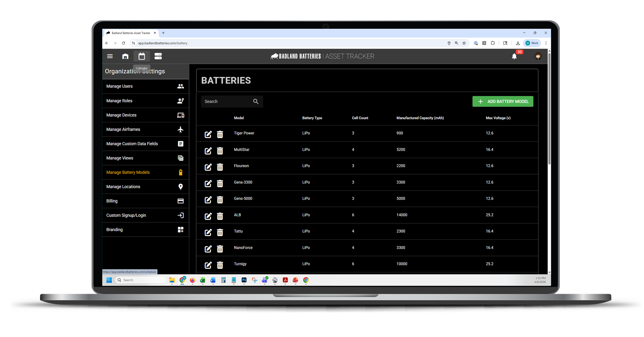644x337 pixels.
Task: Delete the Floureon battery model
Action: 220,167
